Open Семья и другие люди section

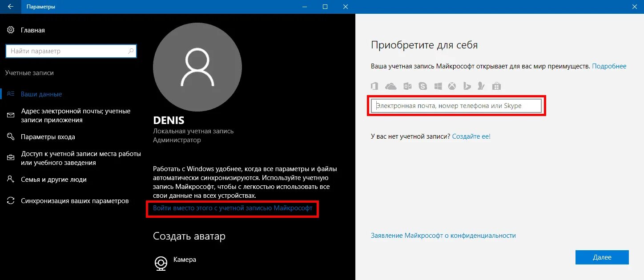[x=54, y=180]
